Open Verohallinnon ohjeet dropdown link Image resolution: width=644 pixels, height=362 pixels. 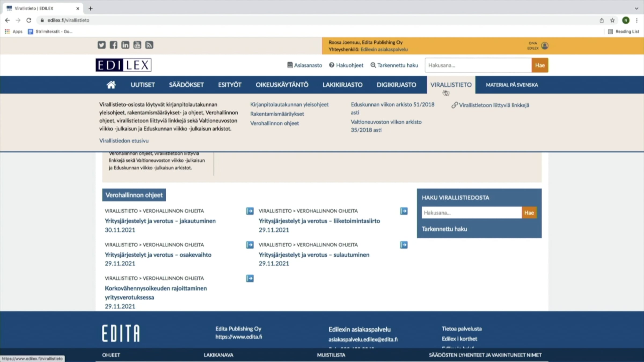click(x=275, y=123)
